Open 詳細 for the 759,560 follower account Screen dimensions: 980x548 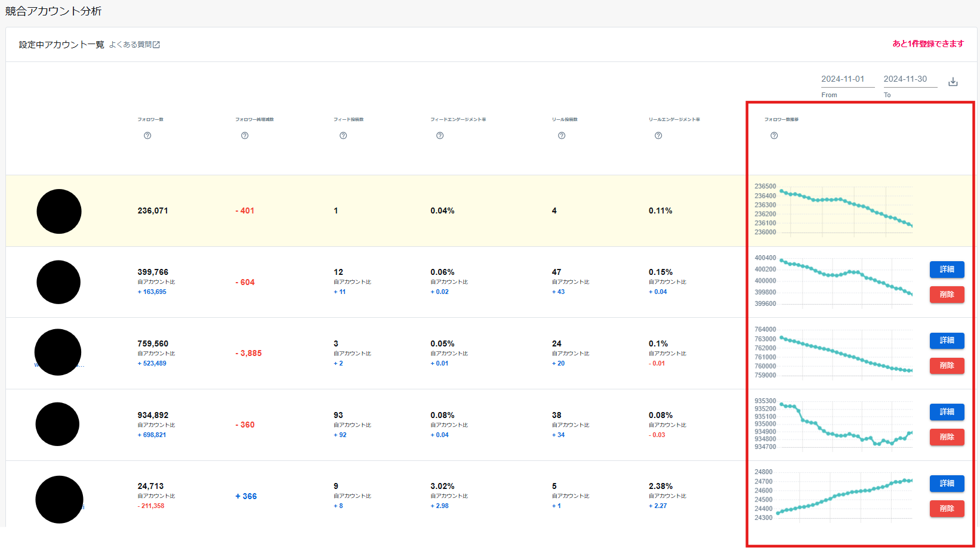(x=947, y=340)
